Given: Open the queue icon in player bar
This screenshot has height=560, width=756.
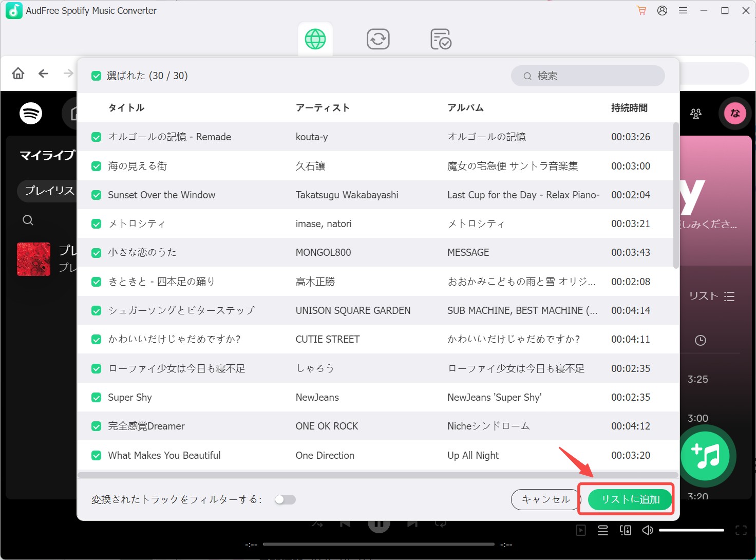Looking at the screenshot, I should 603,530.
